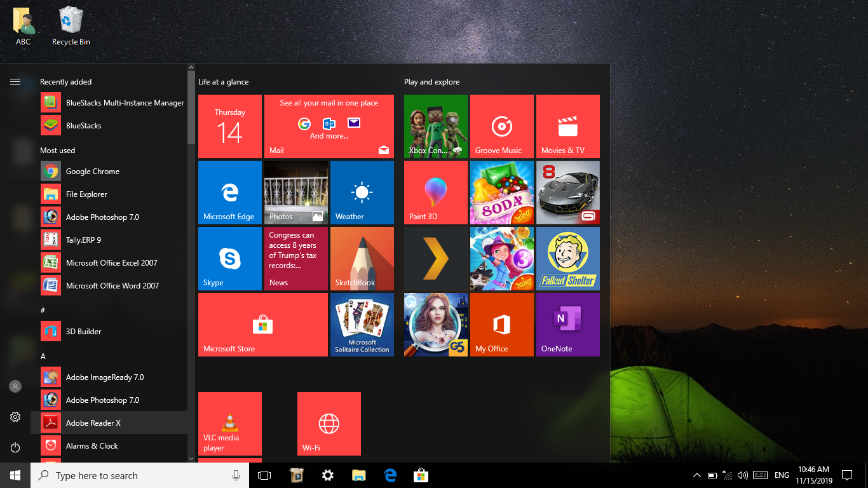The height and width of the screenshot is (488, 868).
Task: Open the Candy Crush Soda tile
Action: click(x=502, y=193)
